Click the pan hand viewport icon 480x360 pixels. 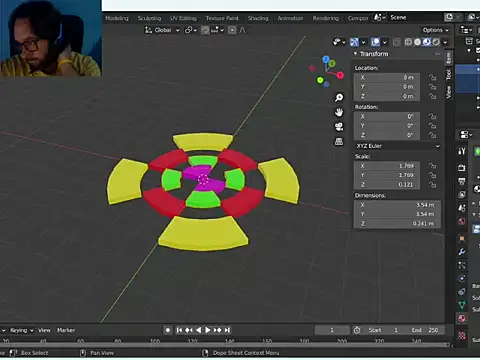[x=339, y=112]
